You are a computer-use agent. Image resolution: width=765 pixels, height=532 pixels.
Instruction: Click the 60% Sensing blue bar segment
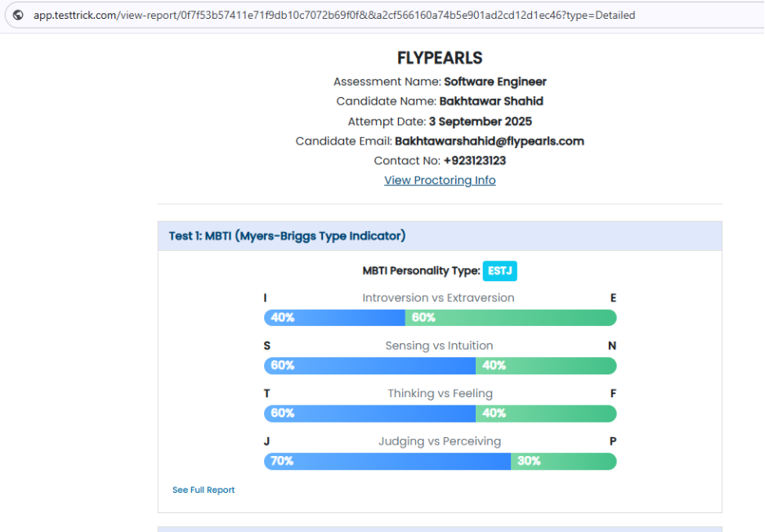(369, 365)
